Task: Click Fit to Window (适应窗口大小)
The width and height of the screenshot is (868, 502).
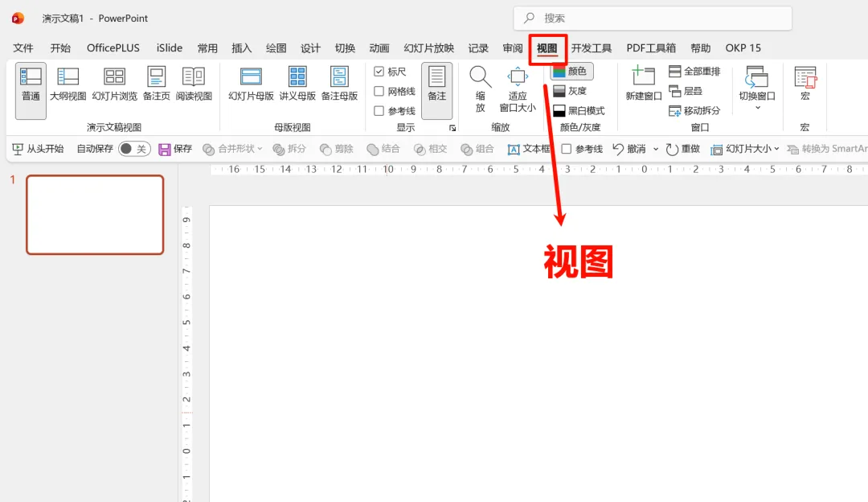Action: coord(518,88)
